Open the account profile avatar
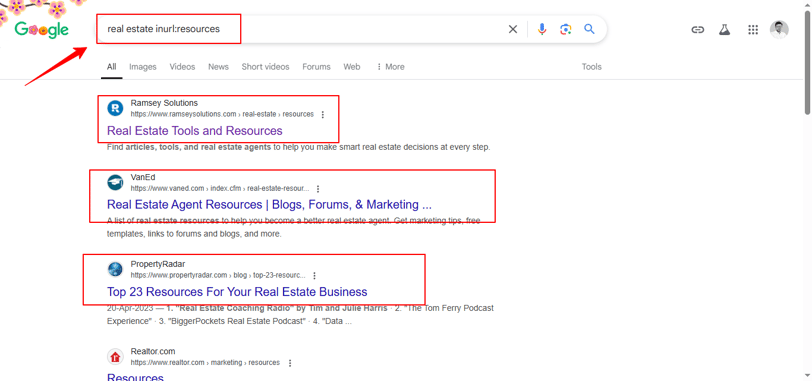This screenshot has width=812, height=381. point(779,30)
